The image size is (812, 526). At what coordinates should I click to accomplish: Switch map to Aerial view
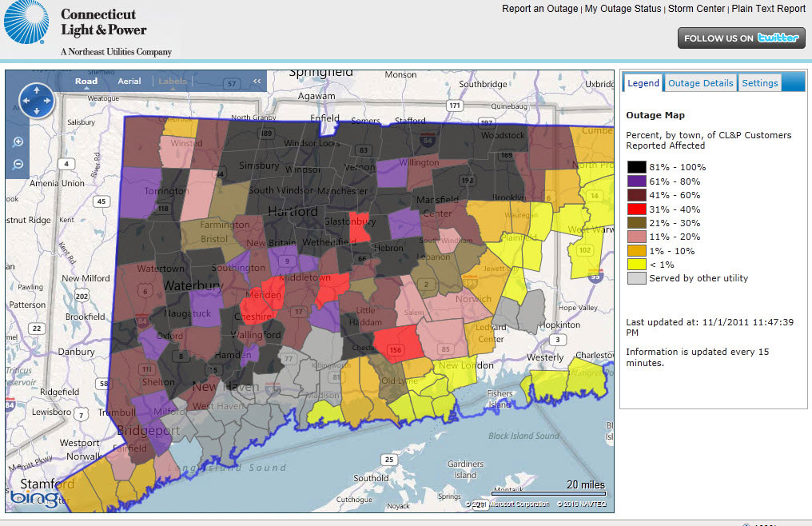[x=129, y=82]
